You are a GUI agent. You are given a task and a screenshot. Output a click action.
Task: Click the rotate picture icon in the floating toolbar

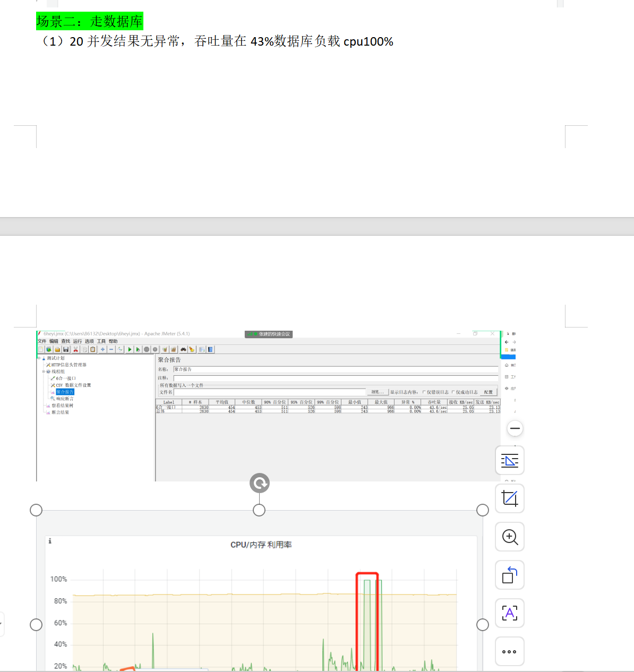tap(510, 575)
